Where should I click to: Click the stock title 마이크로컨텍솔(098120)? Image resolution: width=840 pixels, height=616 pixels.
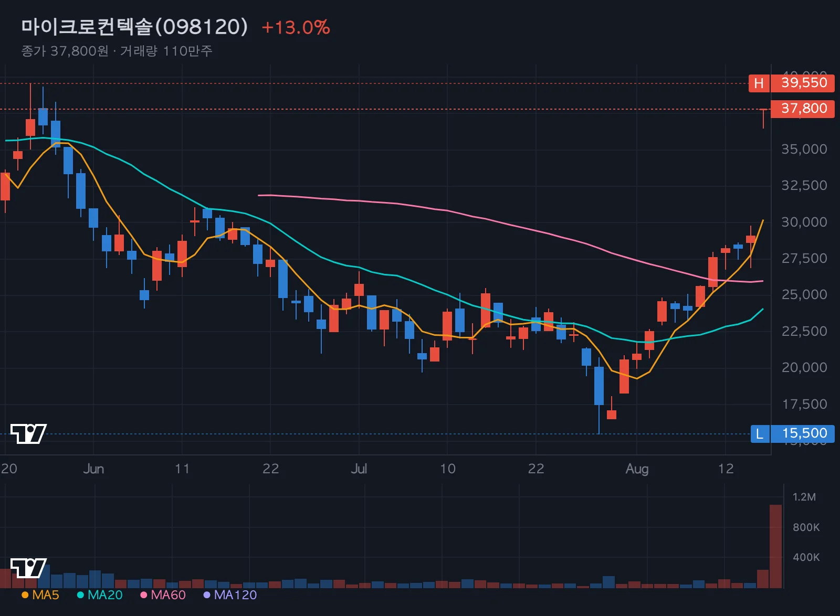point(134,27)
